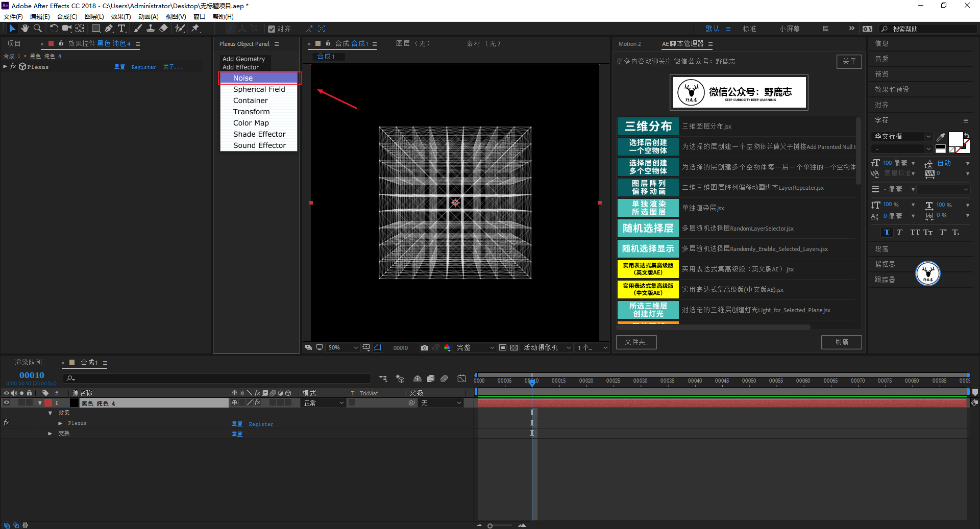Collapse the 效果 group in timeline
The image size is (980, 529).
pyautogui.click(x=50, y=413)
